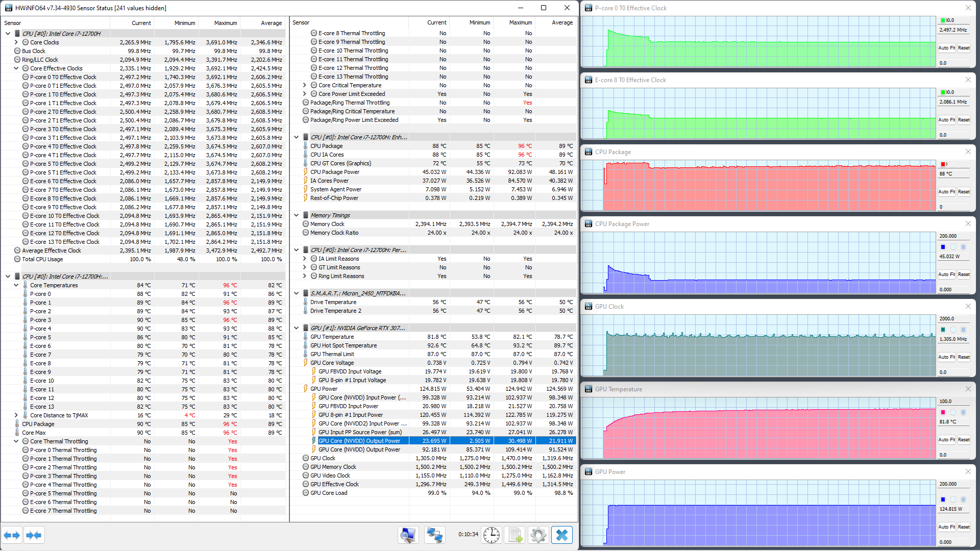Click the 200.000 max value field in GPU Power graph
Image resolution: width=980 pixels, height=551 pixels.
click(953, 484)
